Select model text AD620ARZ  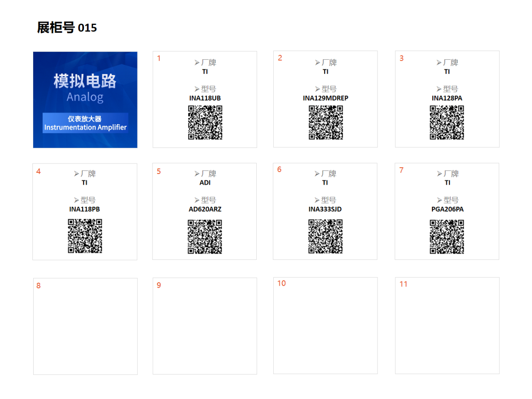(x=205, y=209)
